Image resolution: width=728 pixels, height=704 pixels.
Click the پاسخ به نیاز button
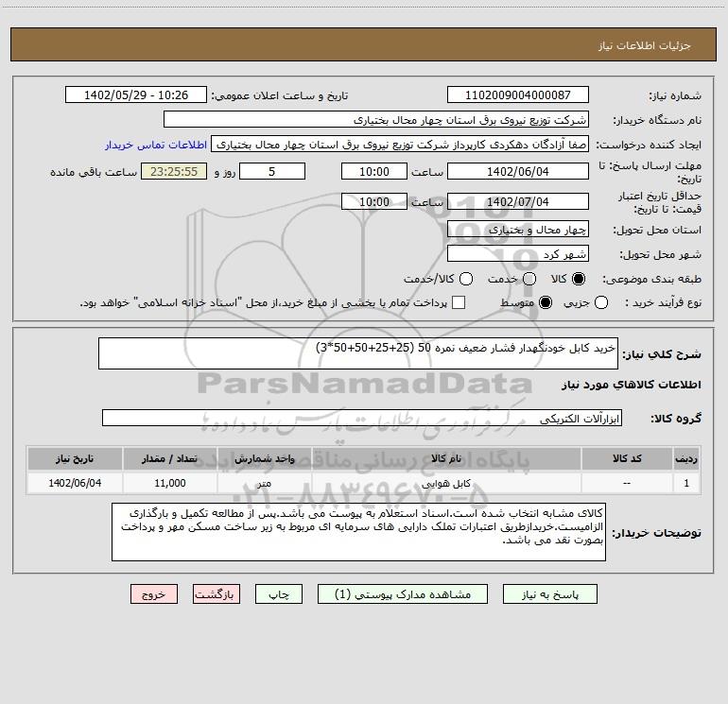[x=549, y=594]
